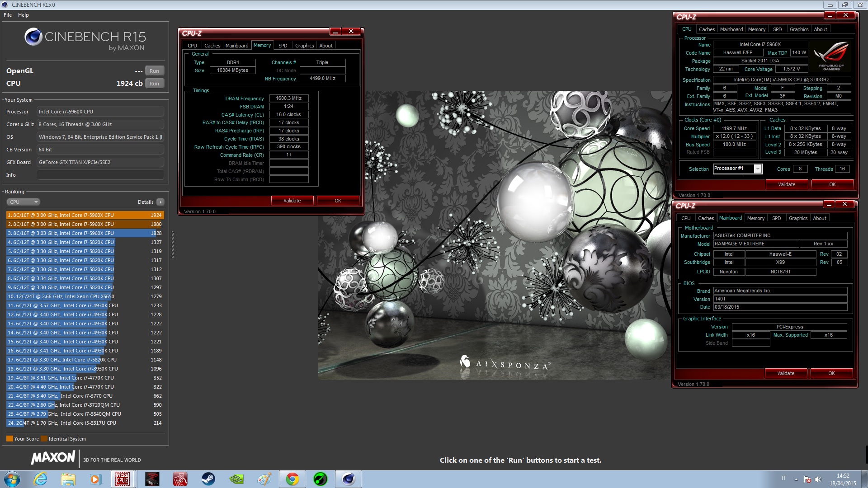The image size is (868, 488).
Task: Open Graphics tab in bottom-right CPU-Z window
Action: coord(798,218)
